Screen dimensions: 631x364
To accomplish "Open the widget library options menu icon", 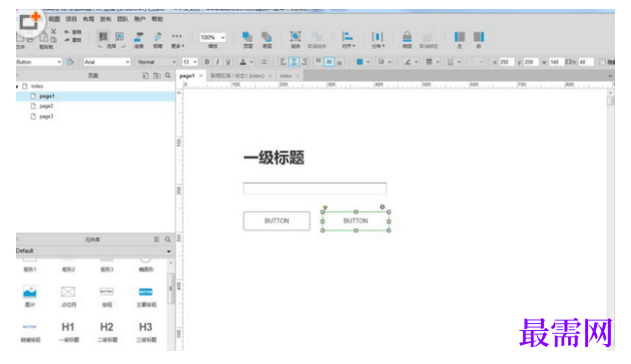I will point(156,239).
